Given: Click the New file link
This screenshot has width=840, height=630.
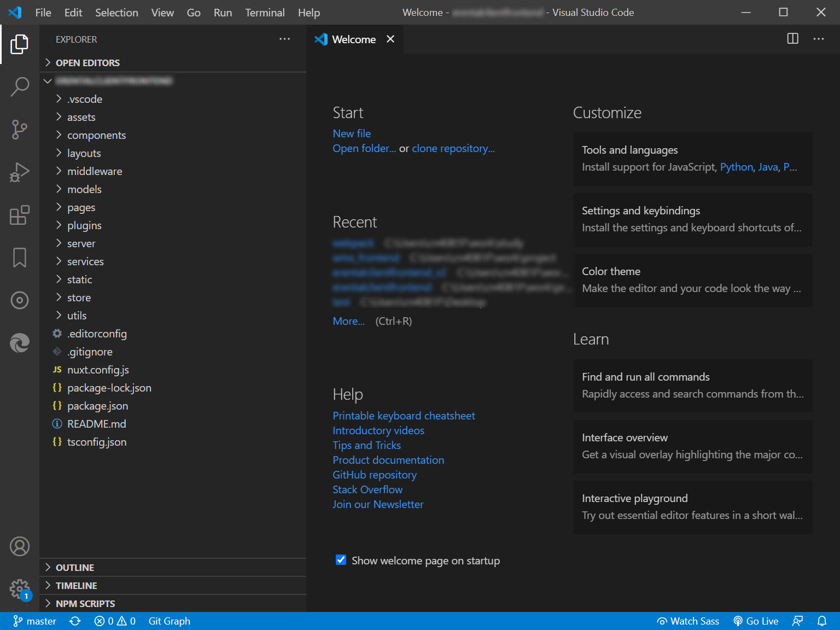Looking at the screenshot, I should point(352,133).
